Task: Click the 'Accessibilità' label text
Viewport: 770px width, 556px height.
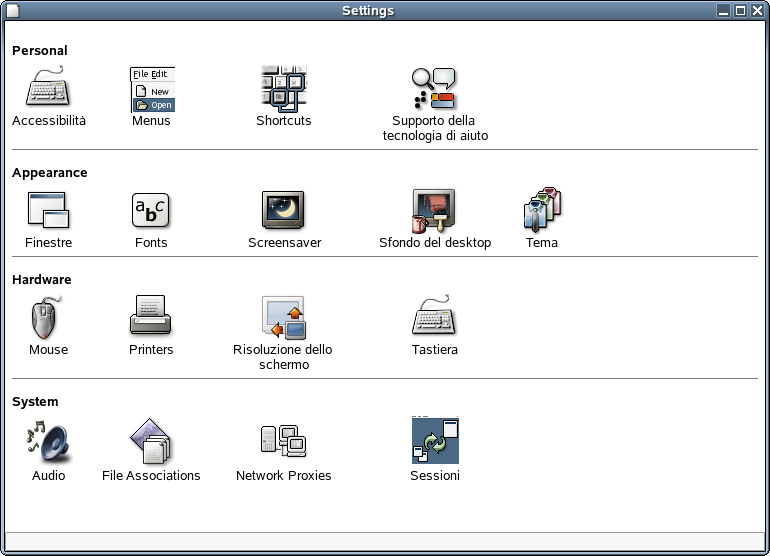Action: (x=49, y=121)
